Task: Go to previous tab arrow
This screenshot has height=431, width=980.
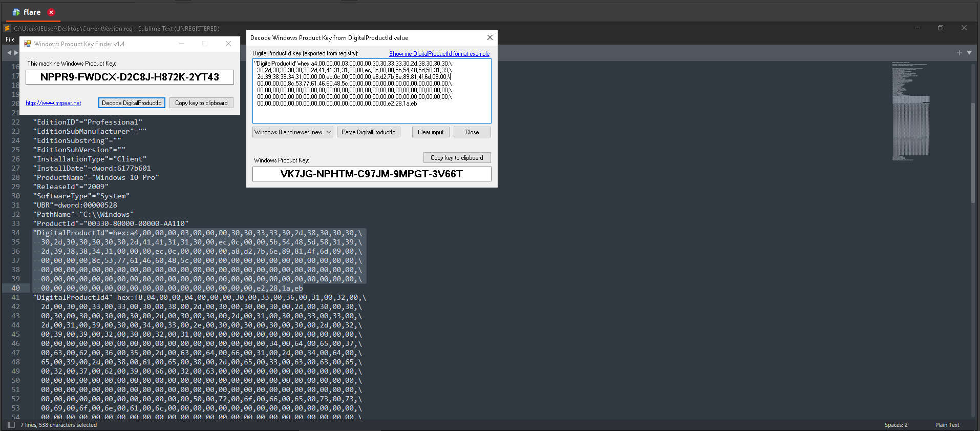Action: coord(9,53)
